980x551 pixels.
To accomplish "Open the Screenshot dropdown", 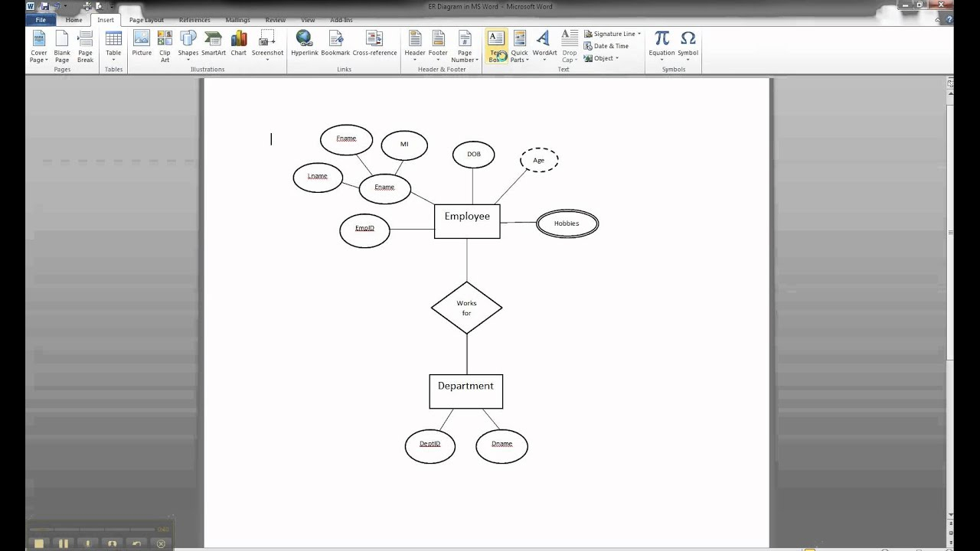I will [x=267, y=47].
